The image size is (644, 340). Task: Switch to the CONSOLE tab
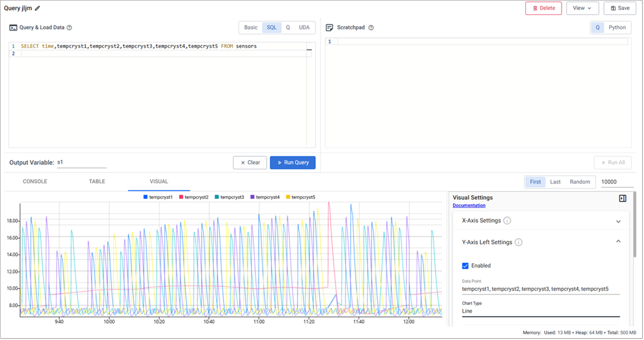[x=35, y=181]
